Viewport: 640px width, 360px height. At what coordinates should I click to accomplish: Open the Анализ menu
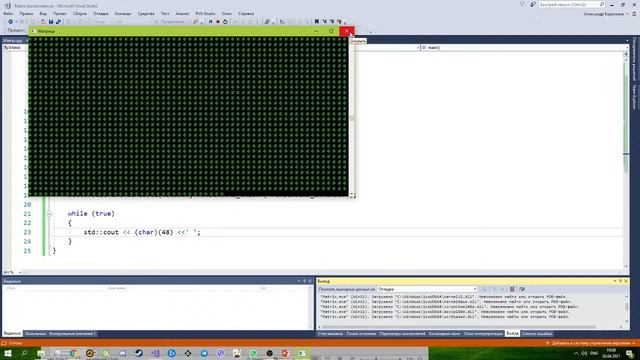[182, 13]
